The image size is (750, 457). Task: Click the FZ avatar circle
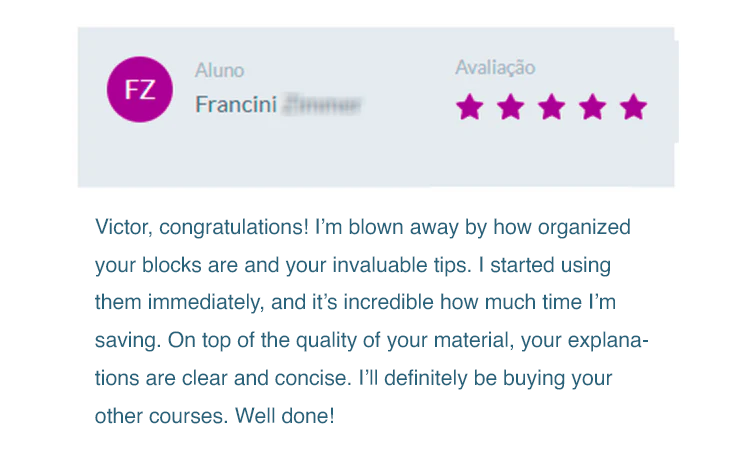tap(140, 89)
